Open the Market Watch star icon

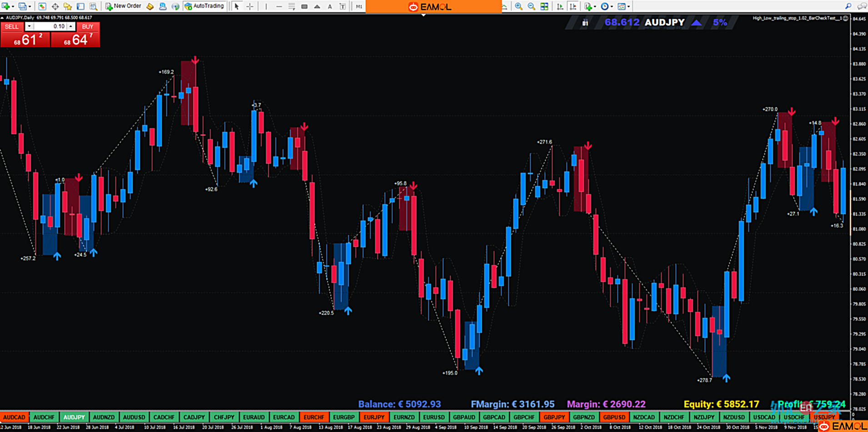(67, 6)
